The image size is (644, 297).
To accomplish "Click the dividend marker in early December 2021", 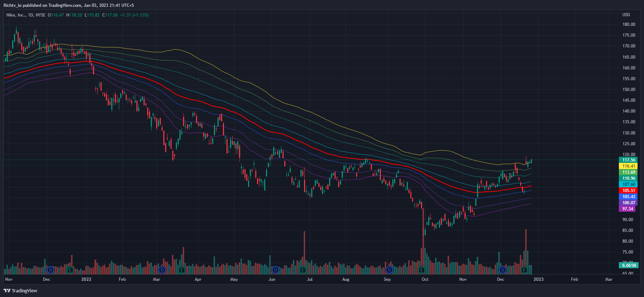I will [x=50, y=270].
